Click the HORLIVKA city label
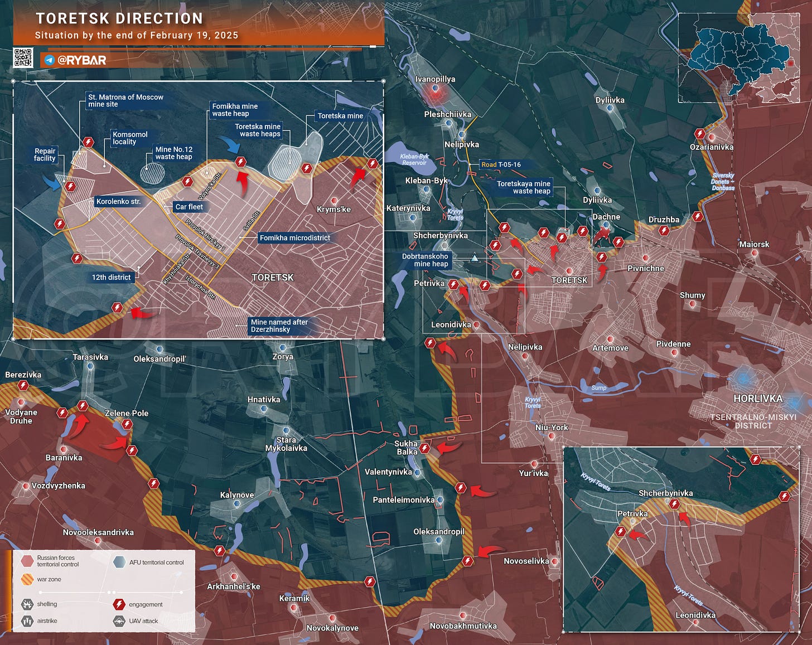Screen dimensions: 812x645 (758, 399)
